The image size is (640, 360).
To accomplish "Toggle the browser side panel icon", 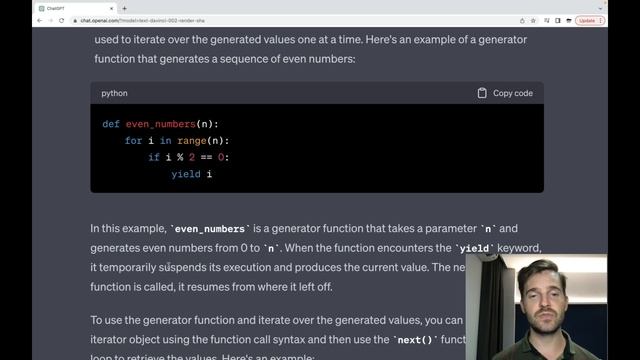I will click(x=558, y=20).
